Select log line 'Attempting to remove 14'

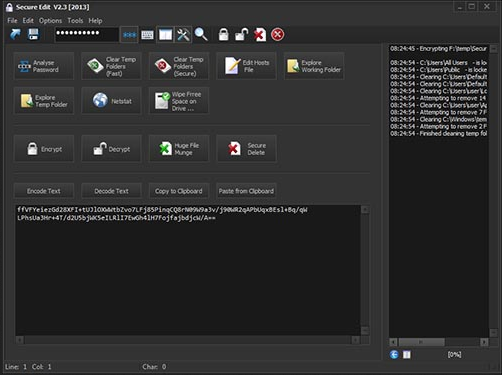(x=438, y=98)
